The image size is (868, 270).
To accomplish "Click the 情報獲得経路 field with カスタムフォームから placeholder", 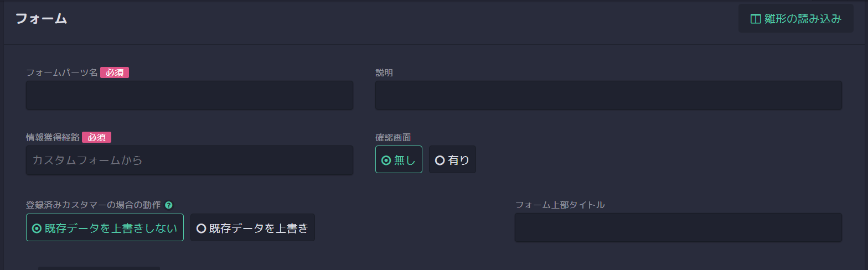I will [x=189, y=160].
